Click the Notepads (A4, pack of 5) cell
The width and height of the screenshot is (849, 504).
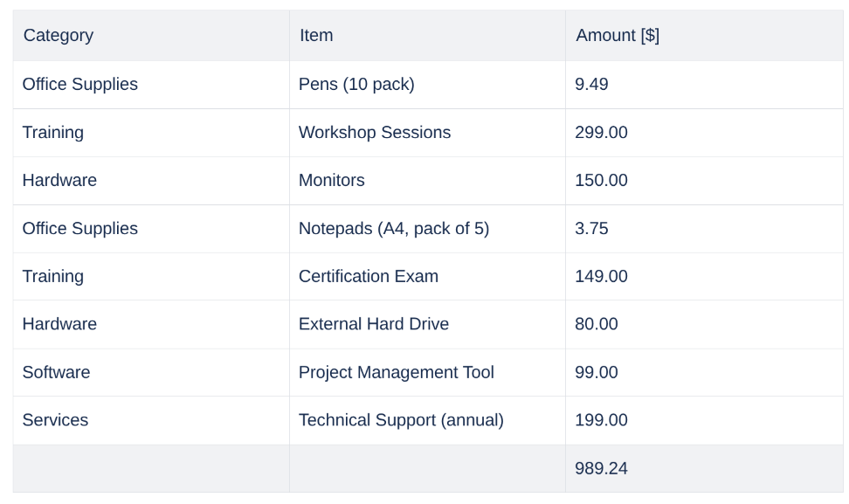coord(394,229)
